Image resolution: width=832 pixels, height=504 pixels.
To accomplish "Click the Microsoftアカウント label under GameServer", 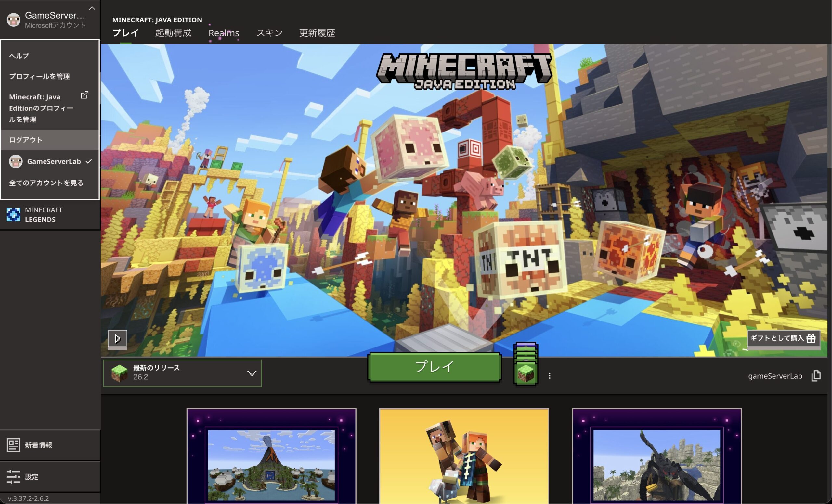I will [x=55, y=25].
